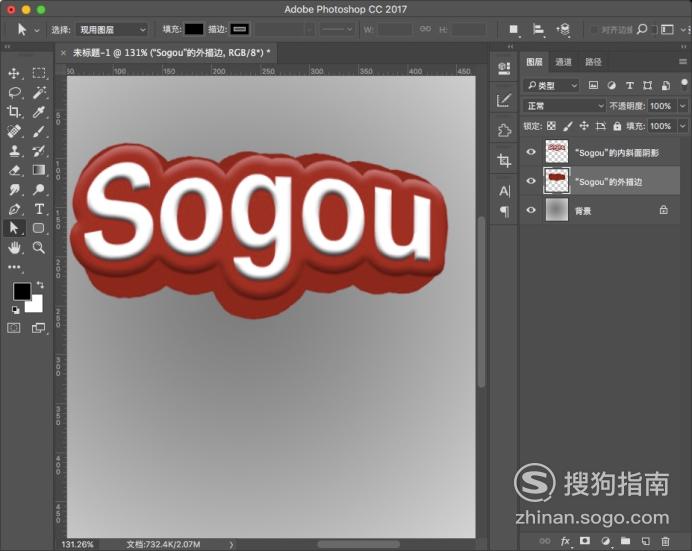
Task: Change screen mode from toolbox
Action: [x=39, y=328]
